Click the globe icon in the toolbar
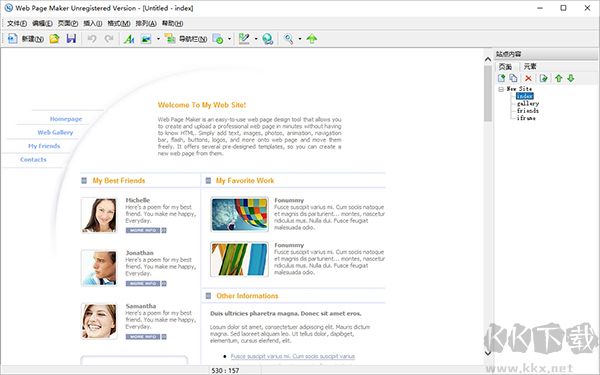The image size is (600, 375). (267, 39)
